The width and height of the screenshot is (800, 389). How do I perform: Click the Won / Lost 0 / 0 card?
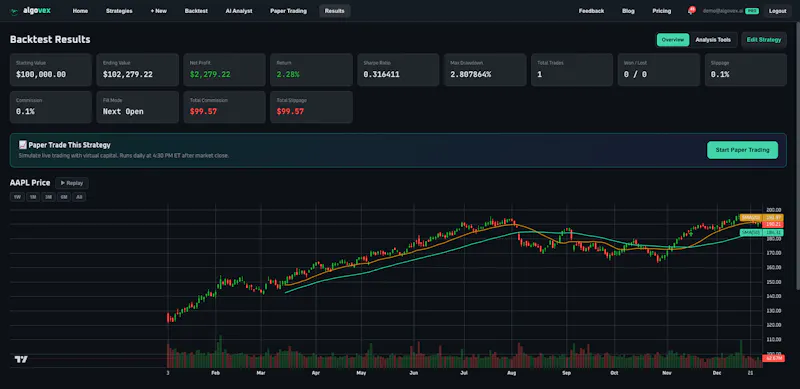[x=659, y=69]
